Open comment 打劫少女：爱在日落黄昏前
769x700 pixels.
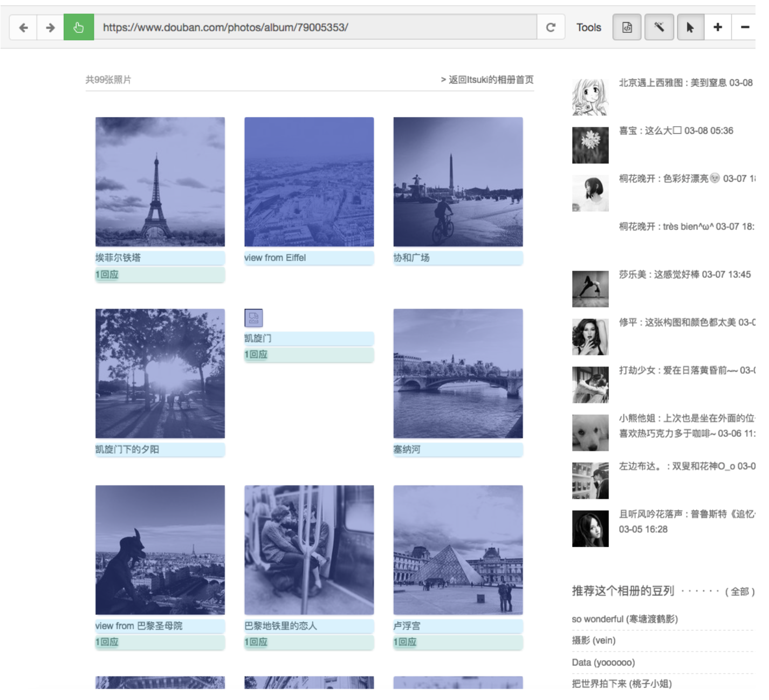click(x=687, y=370)
